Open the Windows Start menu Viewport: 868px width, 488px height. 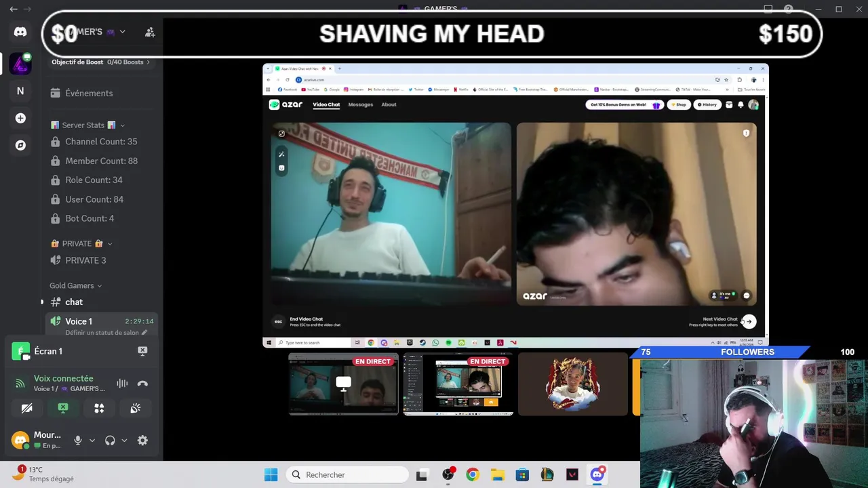(271, 474)
